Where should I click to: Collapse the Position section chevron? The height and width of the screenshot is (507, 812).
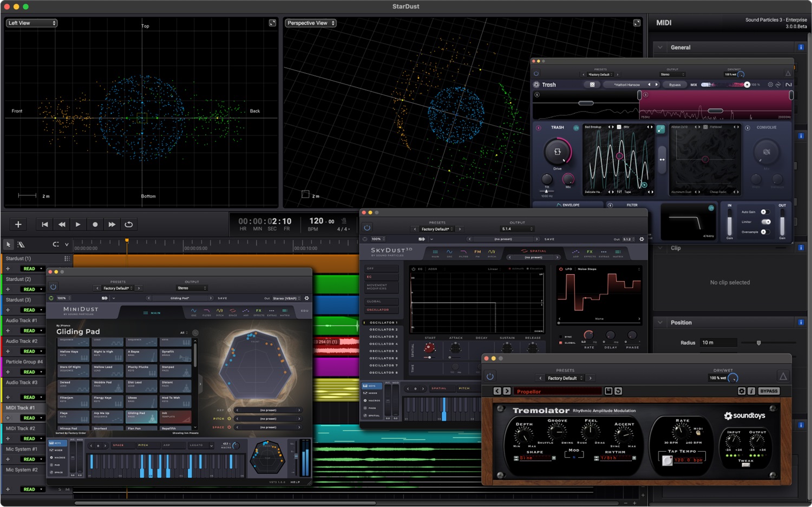[x=660, y=322]
